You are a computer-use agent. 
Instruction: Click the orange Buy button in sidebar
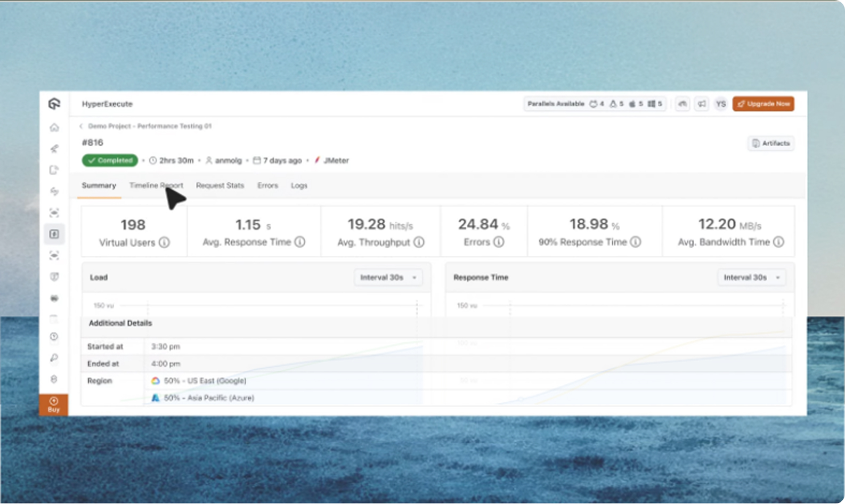pos(54,405)
